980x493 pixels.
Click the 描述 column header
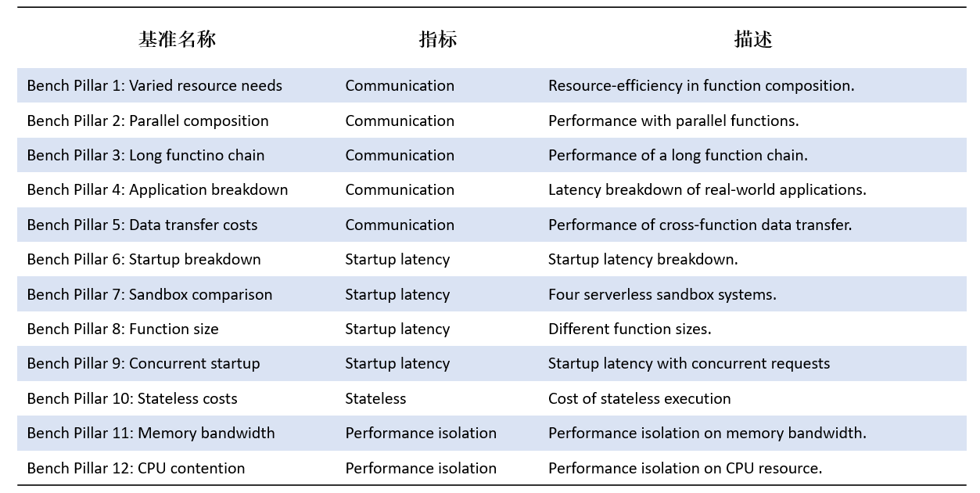click(x=752, y=40)
